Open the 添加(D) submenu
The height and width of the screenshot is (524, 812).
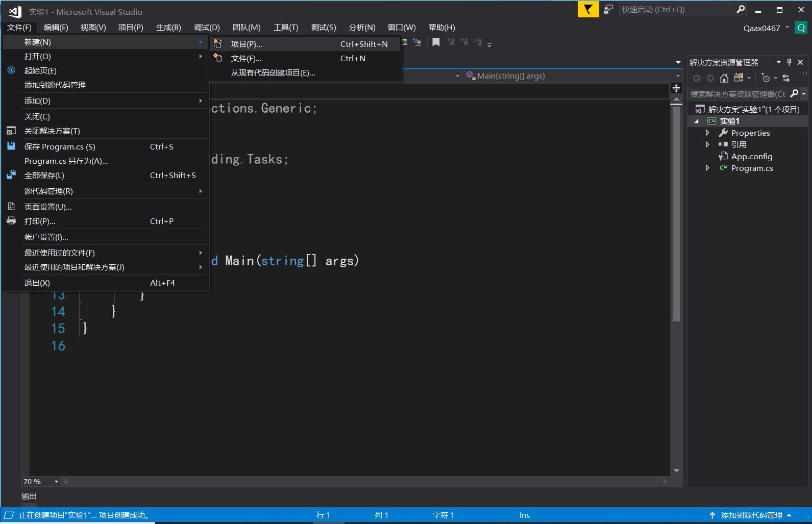[106, 101]
